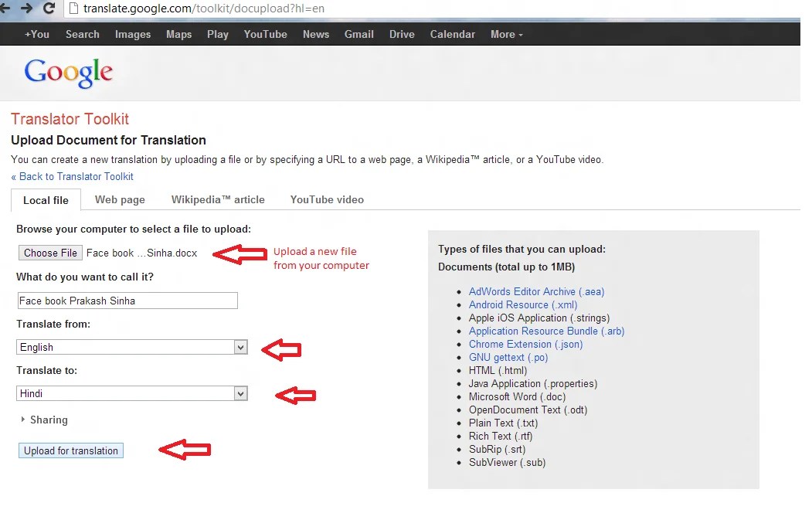Go Back to Translator Toolkit
This screenshot has height=520, width=812.
72,176
